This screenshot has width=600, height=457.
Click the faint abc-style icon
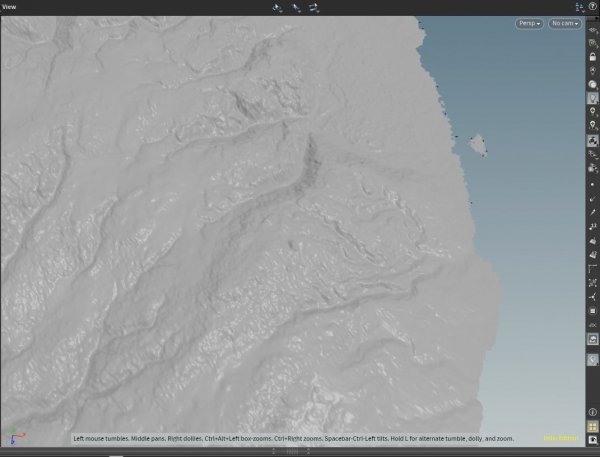[592, 325]
